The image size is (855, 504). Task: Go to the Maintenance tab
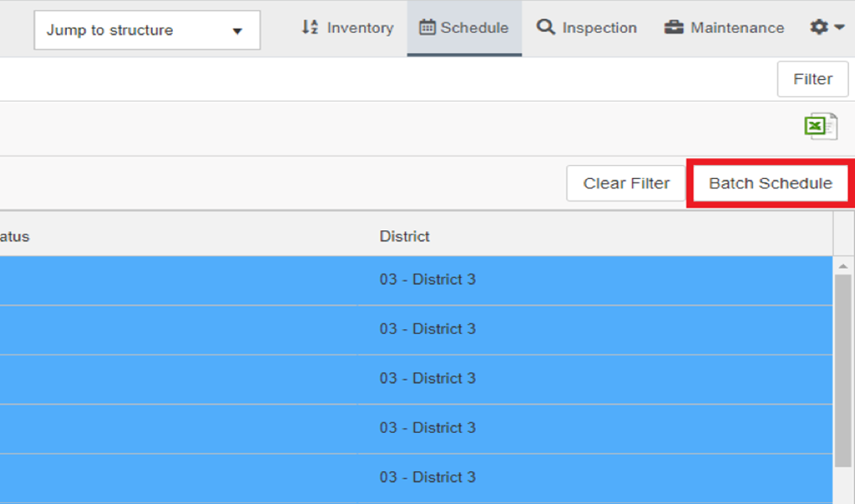click(x=724, y=28)
